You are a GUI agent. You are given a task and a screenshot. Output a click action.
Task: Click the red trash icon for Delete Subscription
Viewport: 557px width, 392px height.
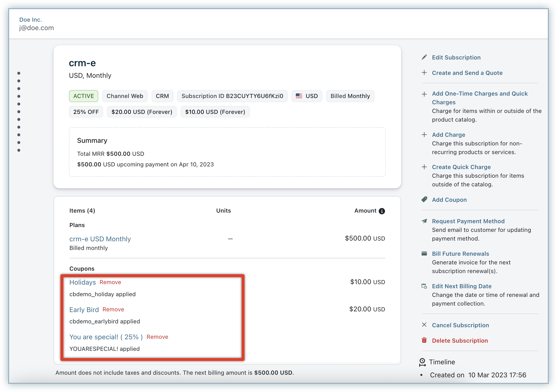[x=424, y=340]
